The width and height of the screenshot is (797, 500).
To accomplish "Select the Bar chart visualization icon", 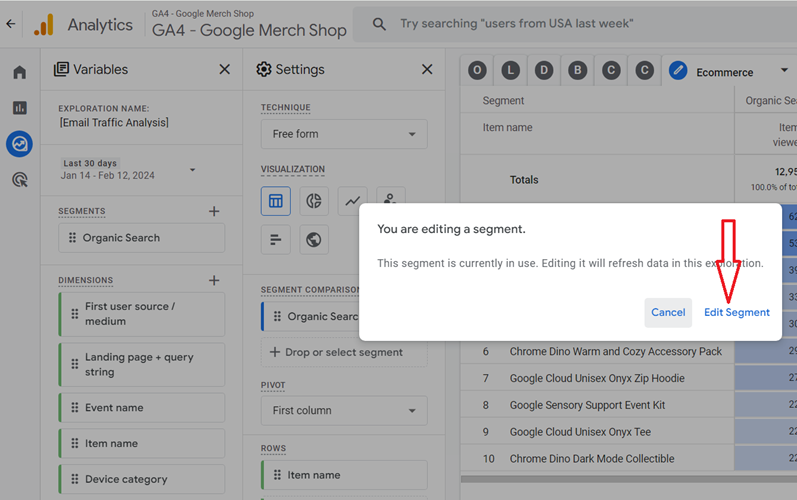I will (276, 239).
